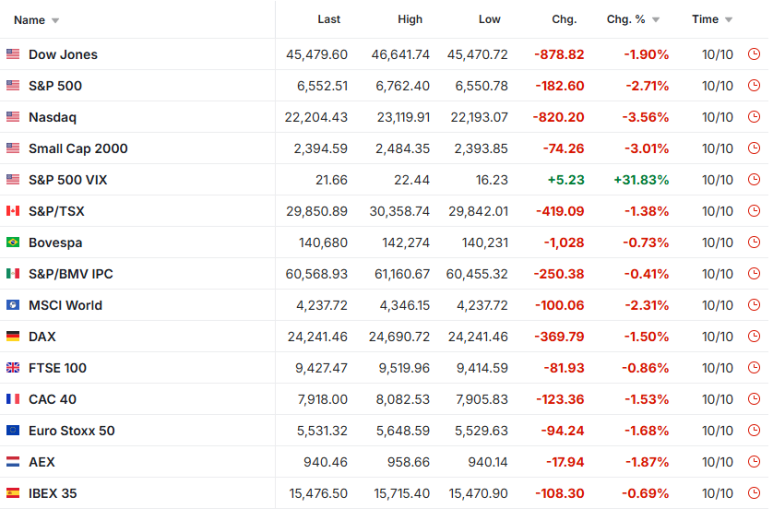Open the Dow Jones index link
This screenshot has height=509, width=773.
pos(63,55)
